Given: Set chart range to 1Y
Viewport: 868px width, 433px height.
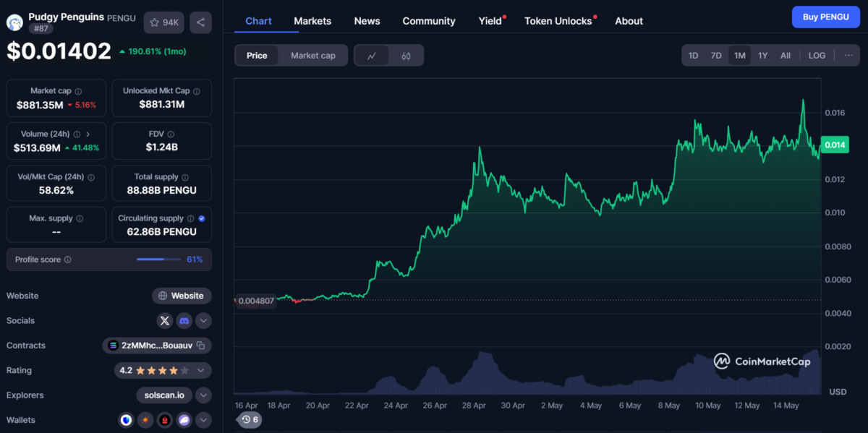Looking at the screenshot, I should pyautogui.click(x=762, y=56).
